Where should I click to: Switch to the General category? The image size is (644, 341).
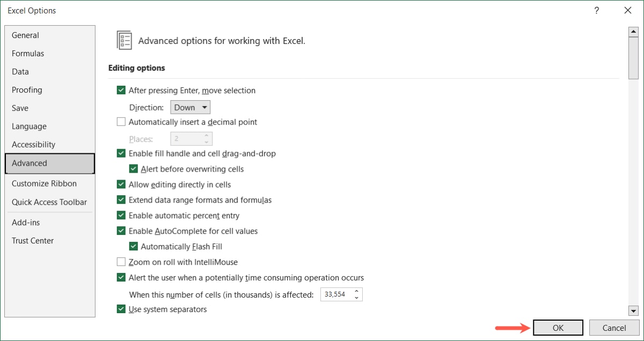coord(25,35)
